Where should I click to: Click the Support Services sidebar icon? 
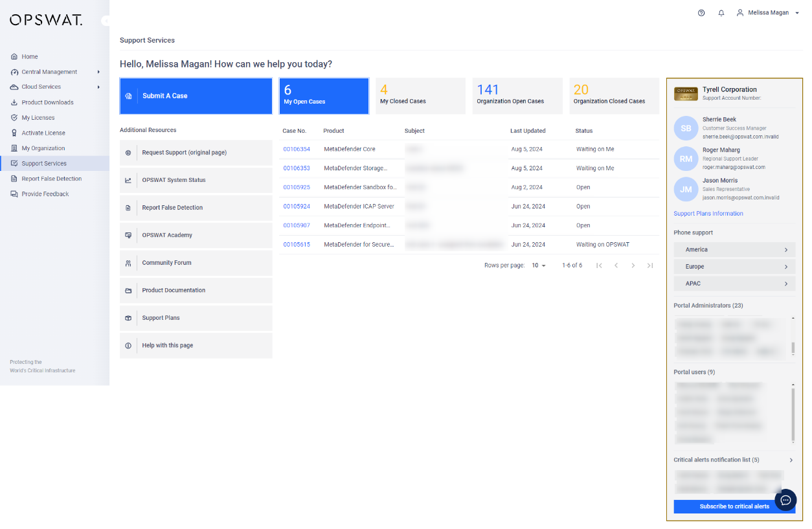[14, 163]
